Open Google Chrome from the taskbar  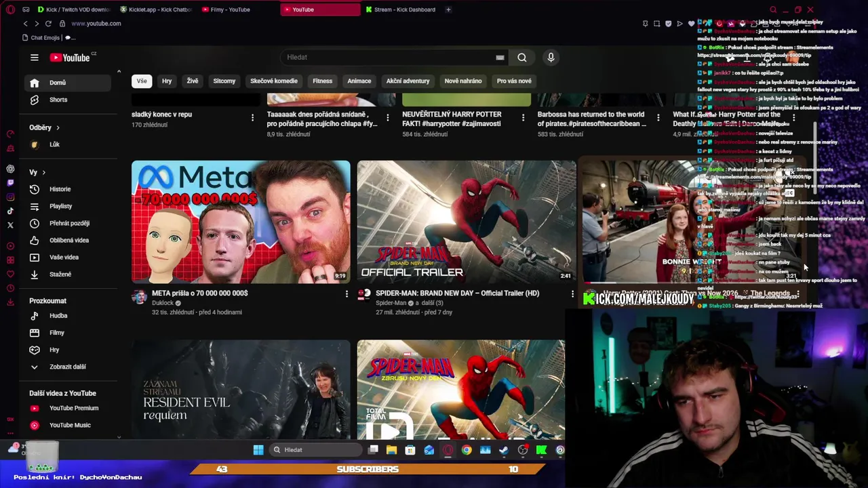pos(467,450)
